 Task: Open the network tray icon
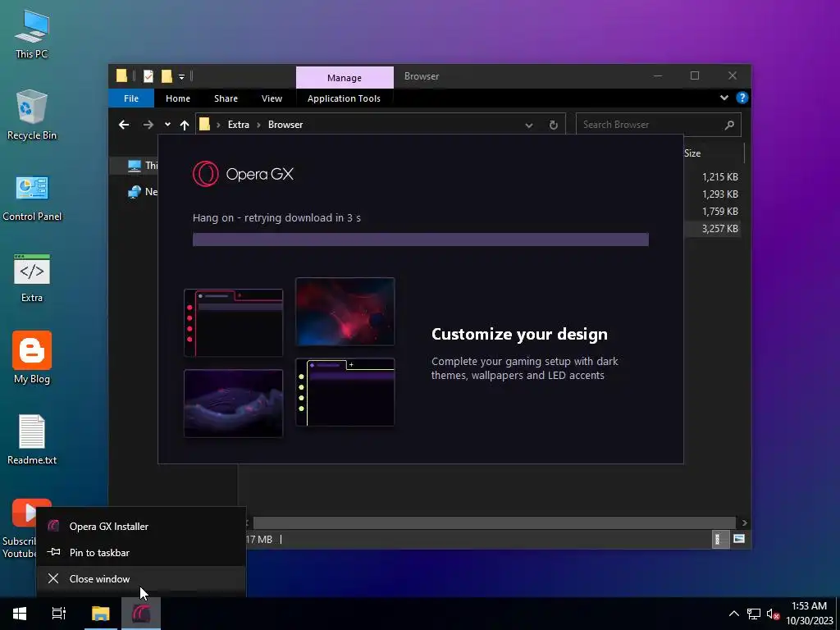(x=754, y=614)
